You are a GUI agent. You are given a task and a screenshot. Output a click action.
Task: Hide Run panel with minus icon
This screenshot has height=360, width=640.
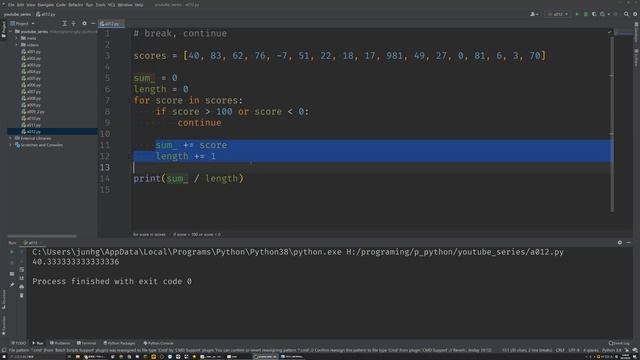click(x=629, y=242)
